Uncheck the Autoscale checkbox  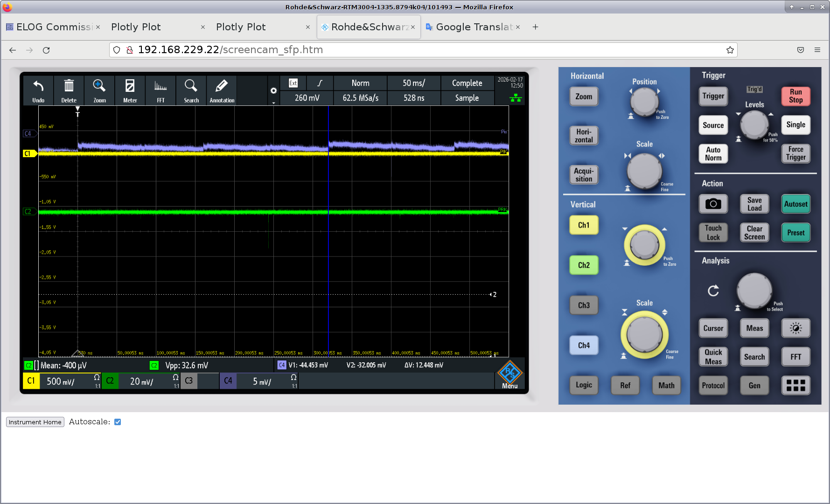coord(118,422)
